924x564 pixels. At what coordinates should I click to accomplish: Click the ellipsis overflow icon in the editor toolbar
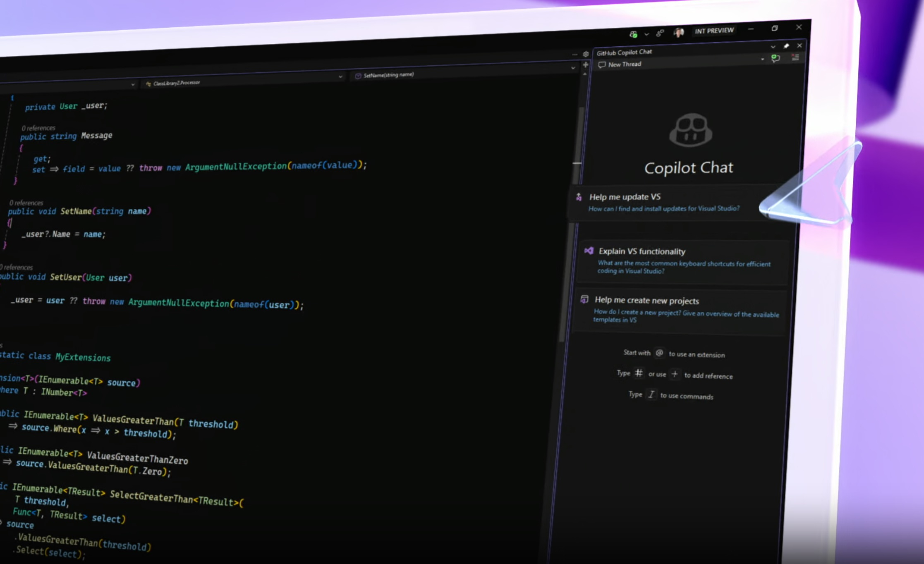point(575,54)
